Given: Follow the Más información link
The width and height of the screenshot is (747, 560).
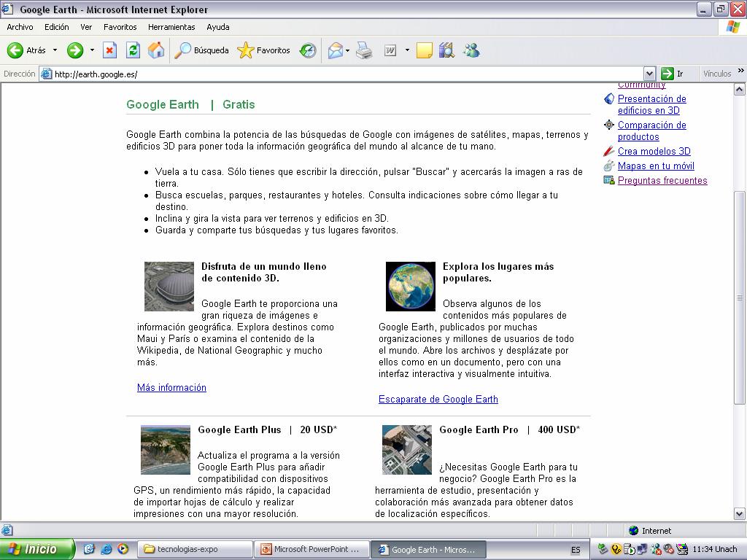Looking at the screenshot, I should [171, 388].
